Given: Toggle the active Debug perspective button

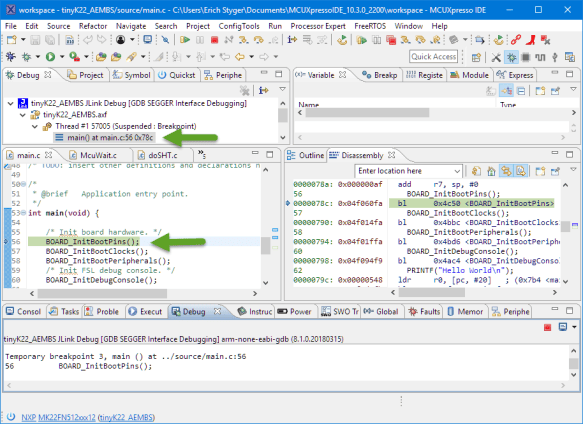Looking at the screenshot, I should point(512,57).
